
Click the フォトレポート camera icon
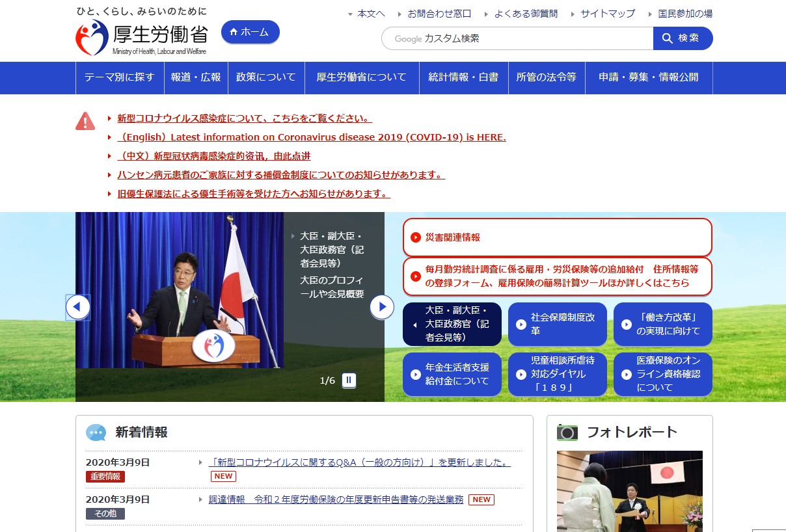click(567, 432)
